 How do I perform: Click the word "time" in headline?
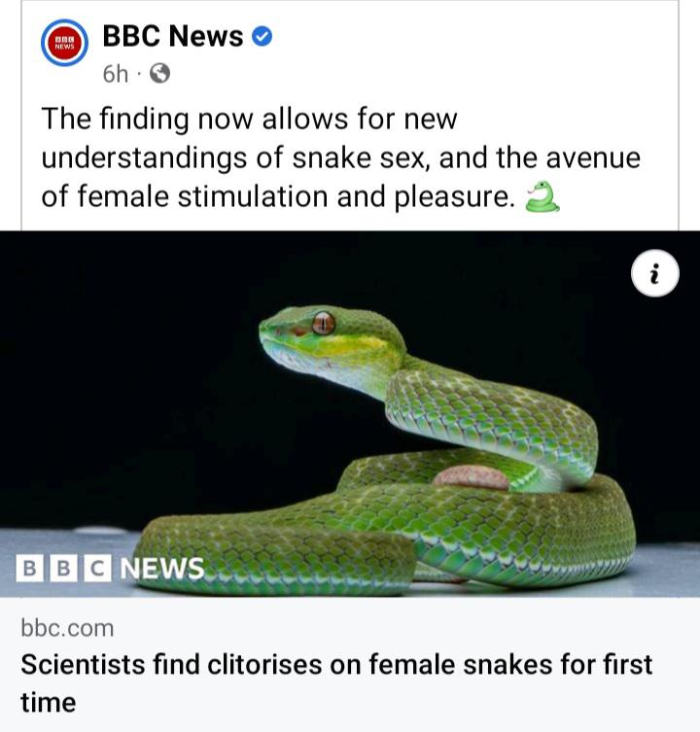coord(48,703)
